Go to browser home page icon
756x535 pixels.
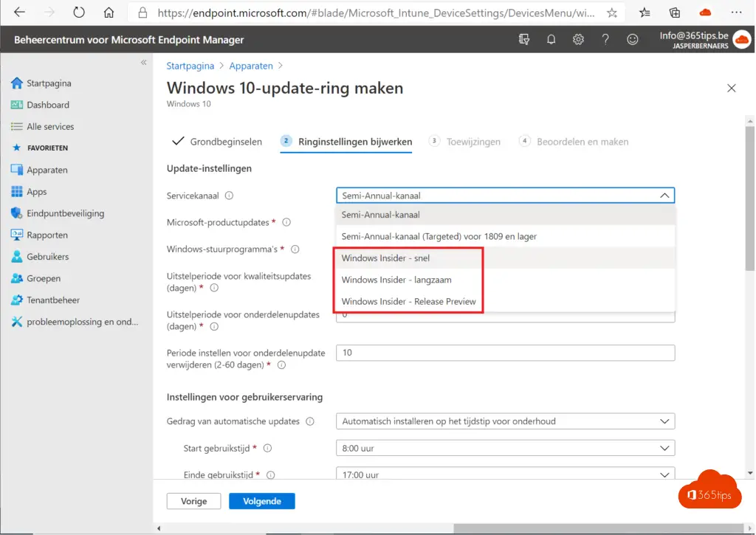coord(109,13)
